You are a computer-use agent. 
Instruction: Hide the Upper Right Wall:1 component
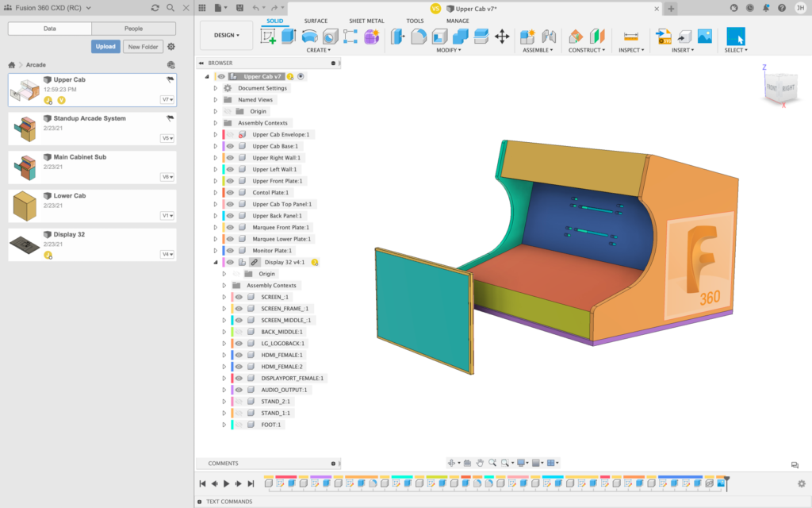click(230, 158)
